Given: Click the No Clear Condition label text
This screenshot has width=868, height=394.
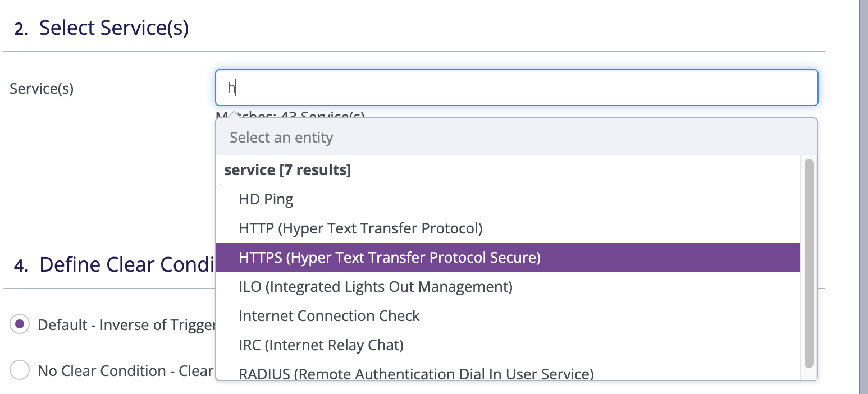Looking at the screenshot, I should (x=126, y=371).
